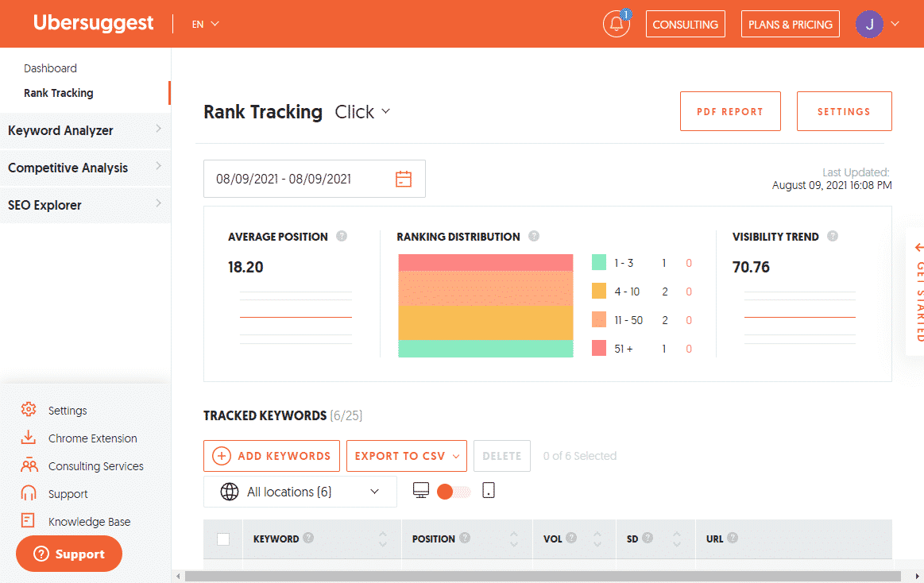The width and height of the screenshot is (924, 583).
Task: Click the Consulting header button
Action: pos(686,24)
